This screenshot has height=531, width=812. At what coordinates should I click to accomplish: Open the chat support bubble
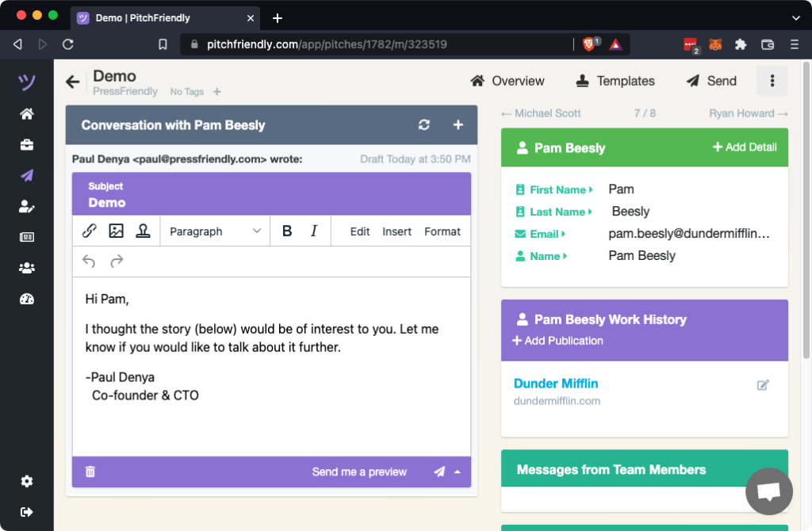point(768,491)
